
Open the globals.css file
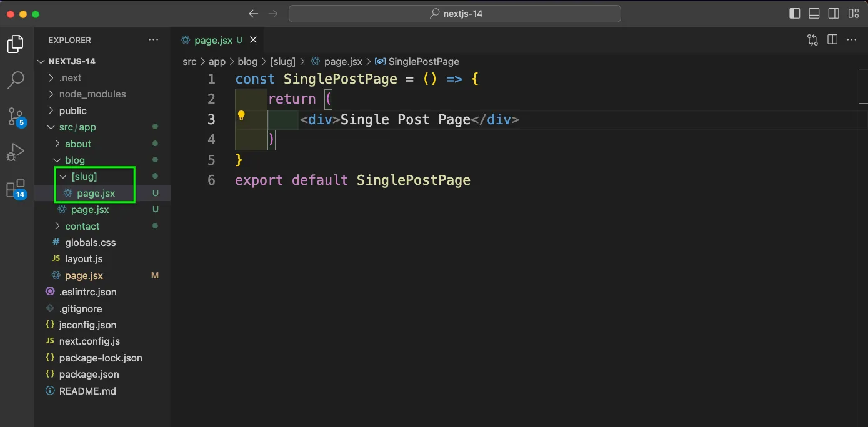[x=102, y=242]
